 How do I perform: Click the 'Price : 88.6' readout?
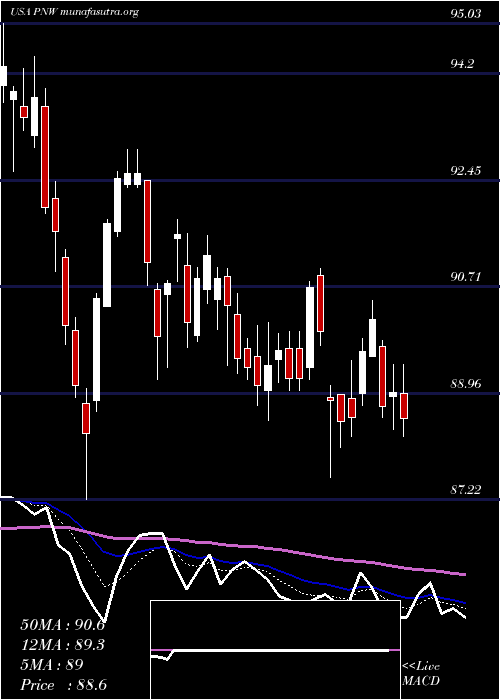tap(63, 685)
